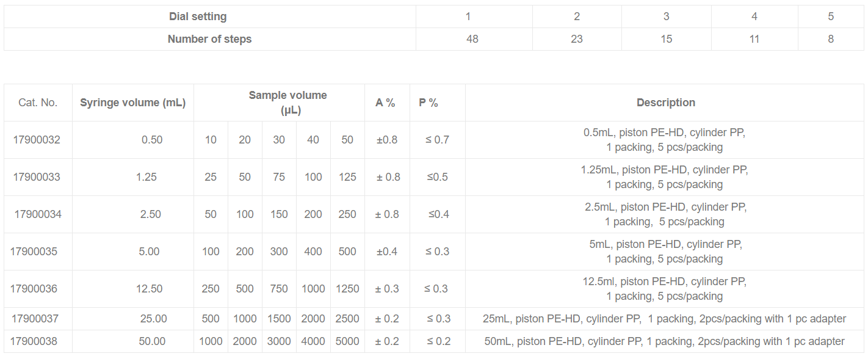Screen dimensions: 868x356
Task: Select the 5000 sample volume cell
Action: tap(347, 341)
